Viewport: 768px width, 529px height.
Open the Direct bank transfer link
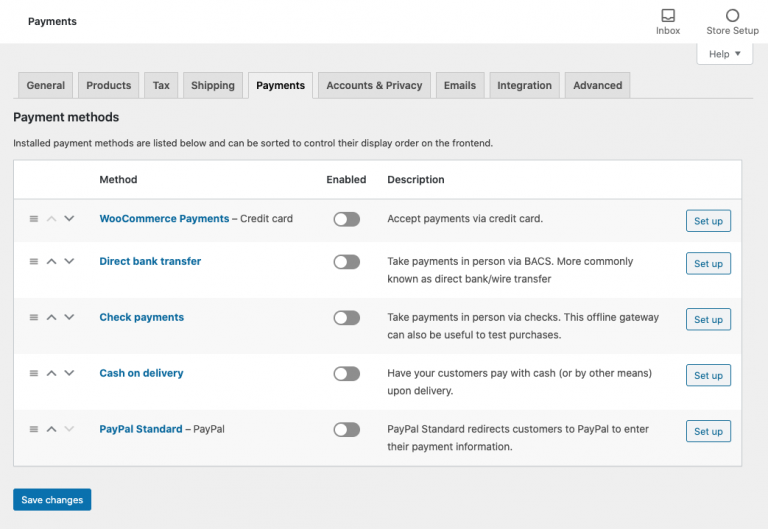click(150, 261)
